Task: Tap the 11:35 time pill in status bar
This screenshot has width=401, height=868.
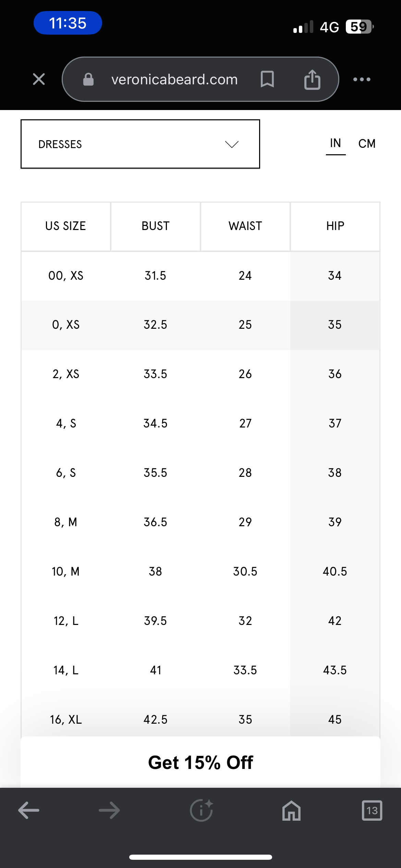Action: click(68, 23)
